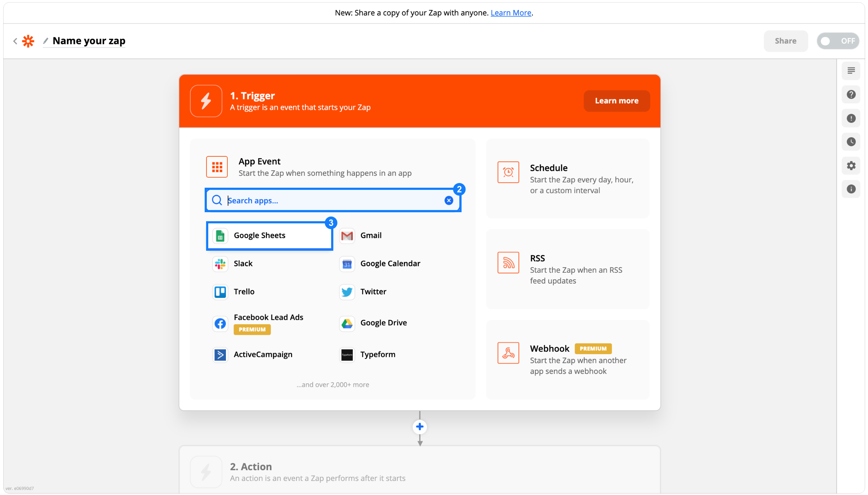This screenshot has width=868, height=495.
Task: Click the Trigger lightning bolt icon
Action: 206,101
